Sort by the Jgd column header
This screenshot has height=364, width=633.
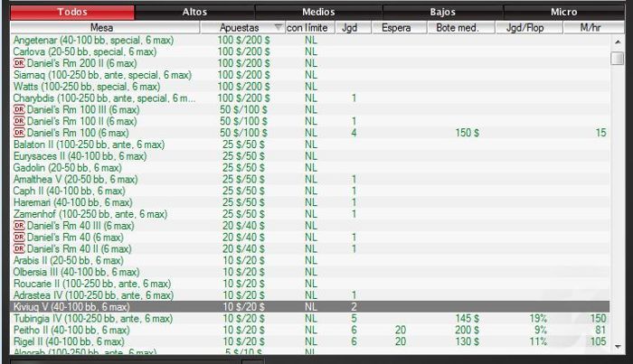coord(353,27)
